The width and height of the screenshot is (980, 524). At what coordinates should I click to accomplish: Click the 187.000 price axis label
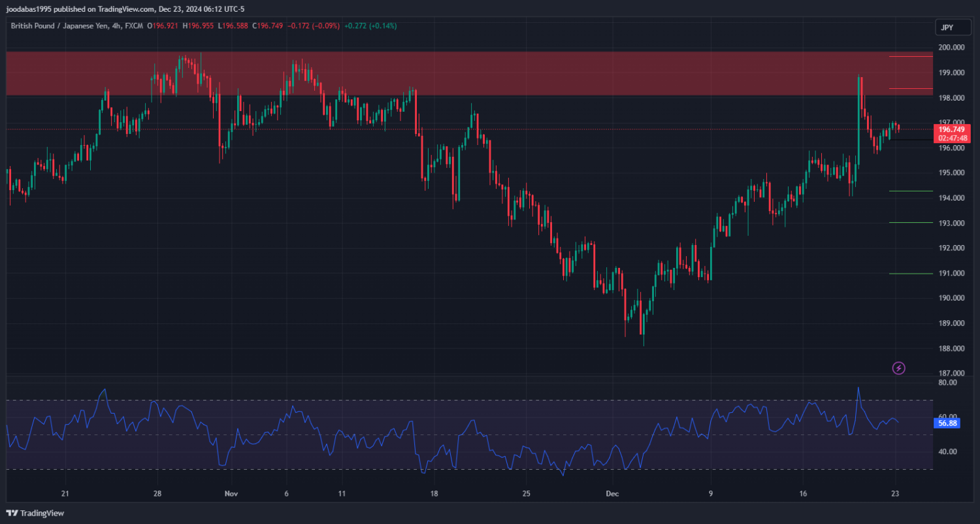952,373
